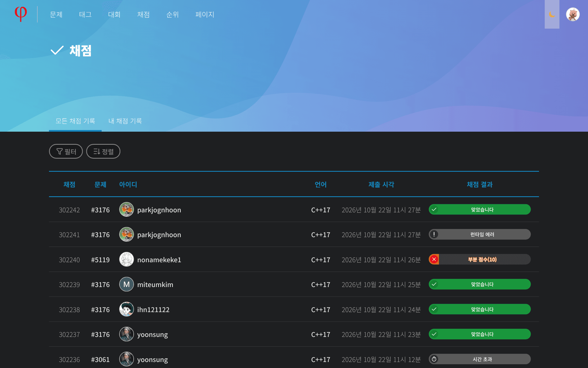
Task: Click yoonsung avatar in row 302236
Action: click(x=127, y=359)
